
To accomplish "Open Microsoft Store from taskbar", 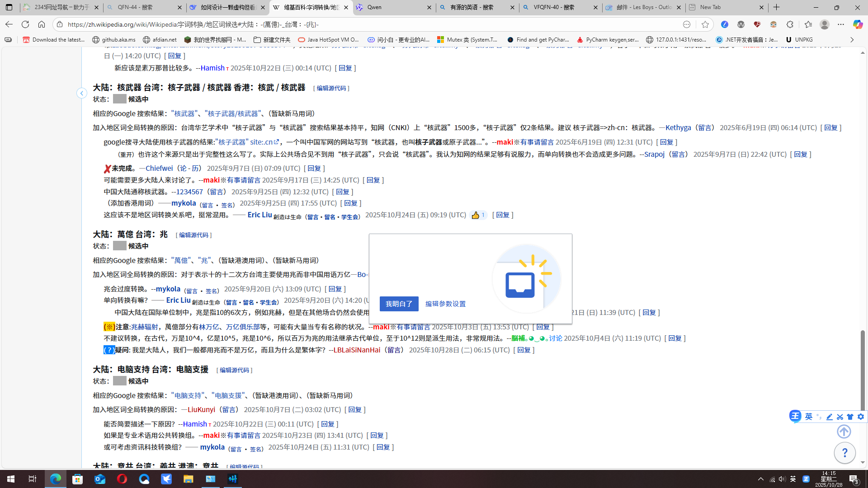I will pos(78,479).
